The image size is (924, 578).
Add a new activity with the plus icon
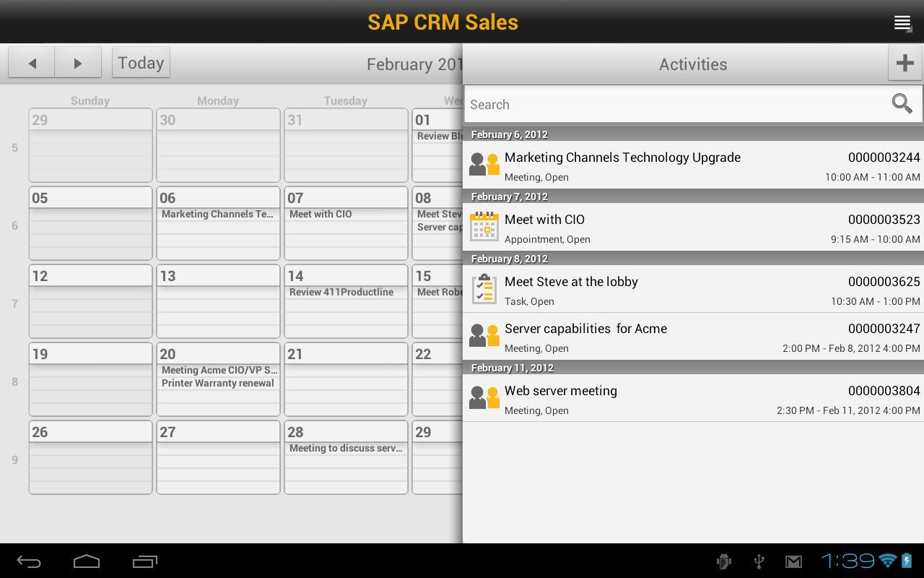pyautogui.click(x=905, y=63)
